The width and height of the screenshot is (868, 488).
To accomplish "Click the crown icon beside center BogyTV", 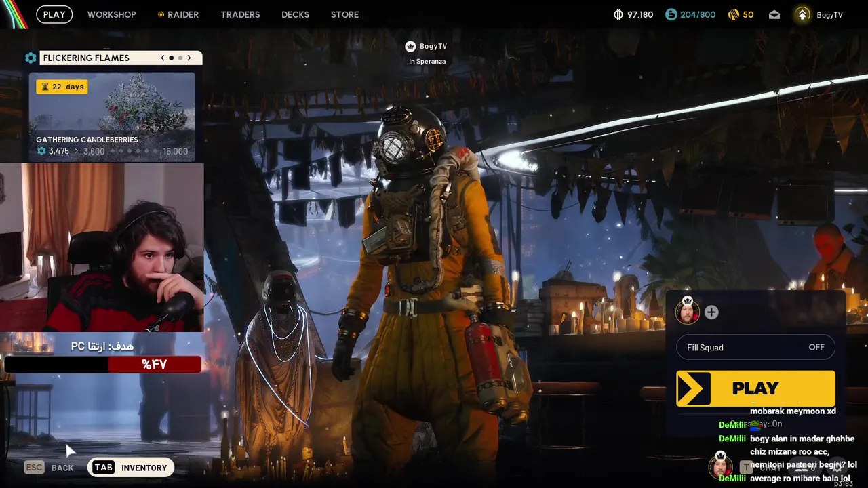I will tap(410, 46).
